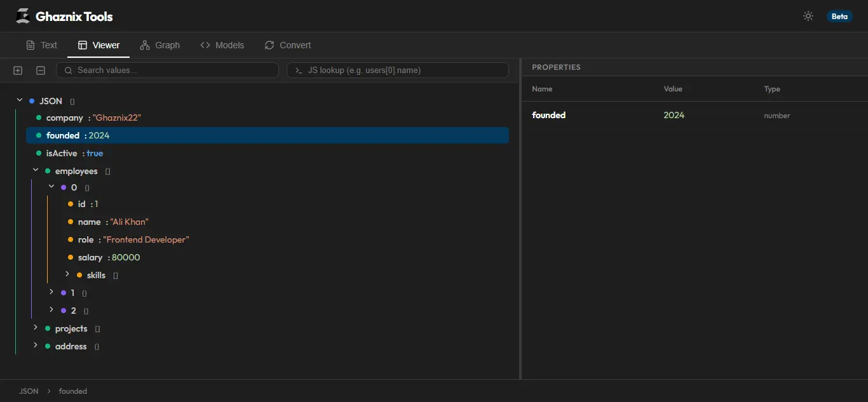Collapse the JSON root node chevron

click(19, 100)
